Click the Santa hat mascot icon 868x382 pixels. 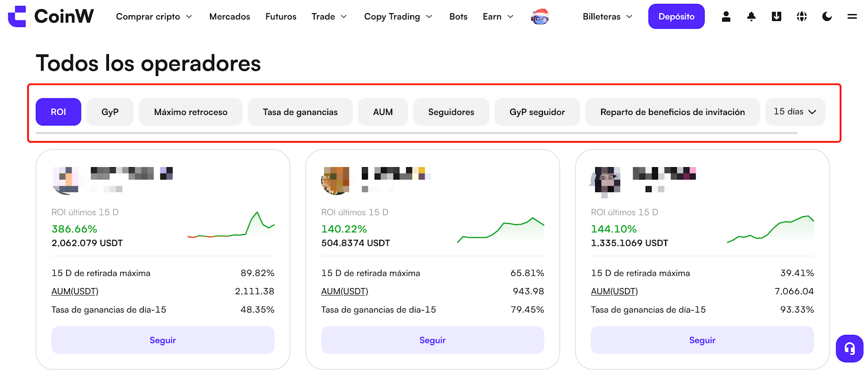pyautogui.click(x=540, y=17)
